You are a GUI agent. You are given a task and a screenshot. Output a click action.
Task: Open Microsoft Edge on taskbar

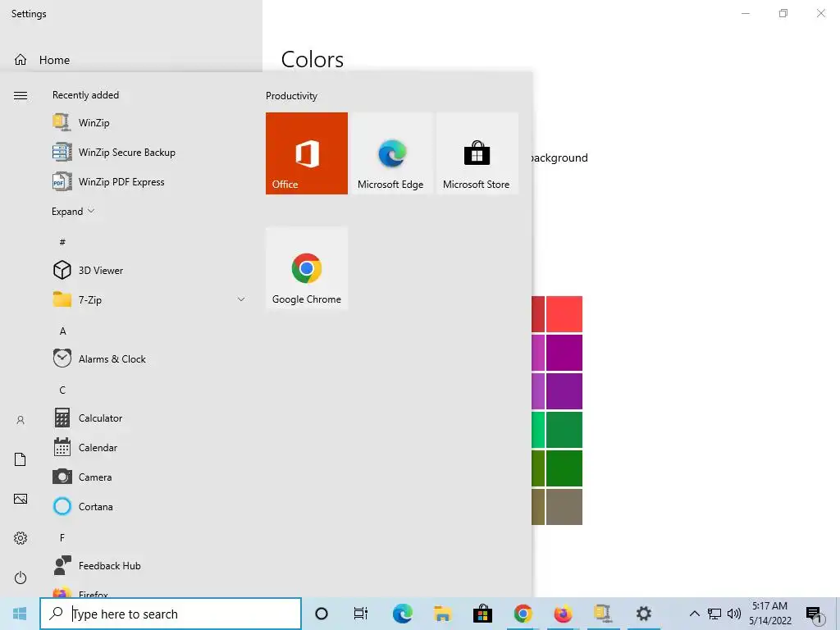click(402, 614)
